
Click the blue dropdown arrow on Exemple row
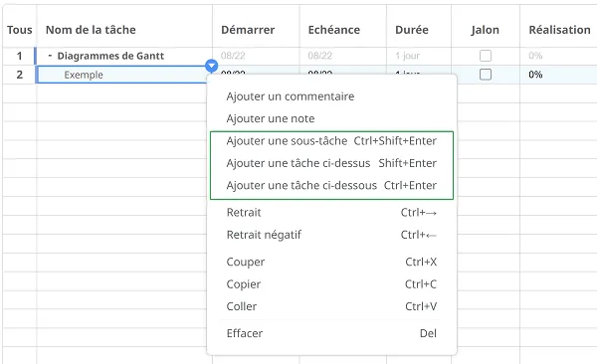tap(211, 66)
